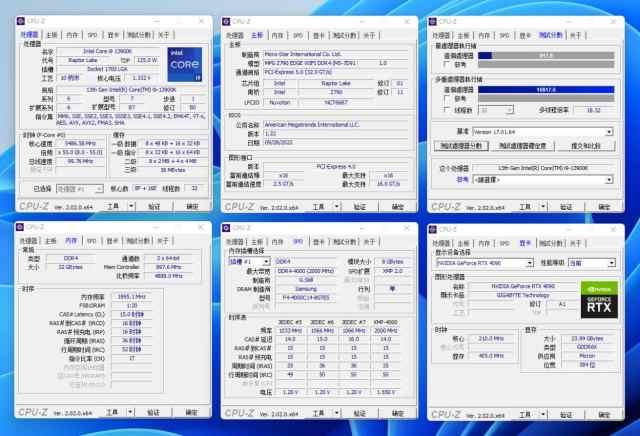Image resolution: width=640 pixels, height=436 pixels.
Task: Click the 测试处理器稳定度 button
Action: click(x=523, y=146)
